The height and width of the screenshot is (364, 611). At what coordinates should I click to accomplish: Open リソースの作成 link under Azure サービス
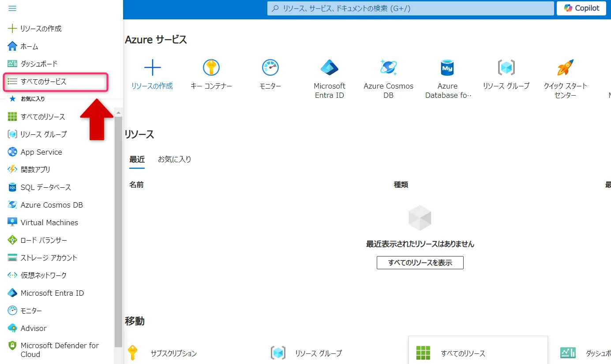click(x=152, y=86)
